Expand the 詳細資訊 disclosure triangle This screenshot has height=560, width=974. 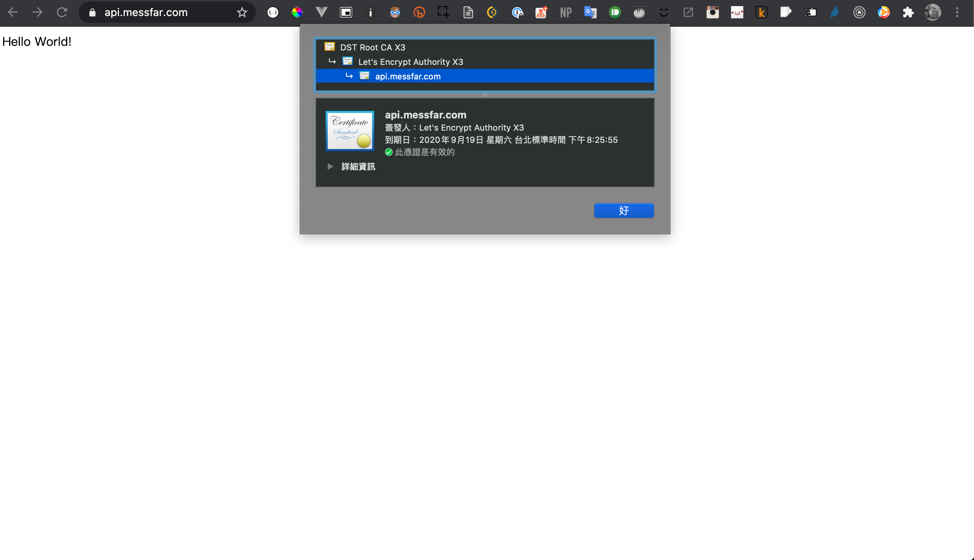coord(330,167)
